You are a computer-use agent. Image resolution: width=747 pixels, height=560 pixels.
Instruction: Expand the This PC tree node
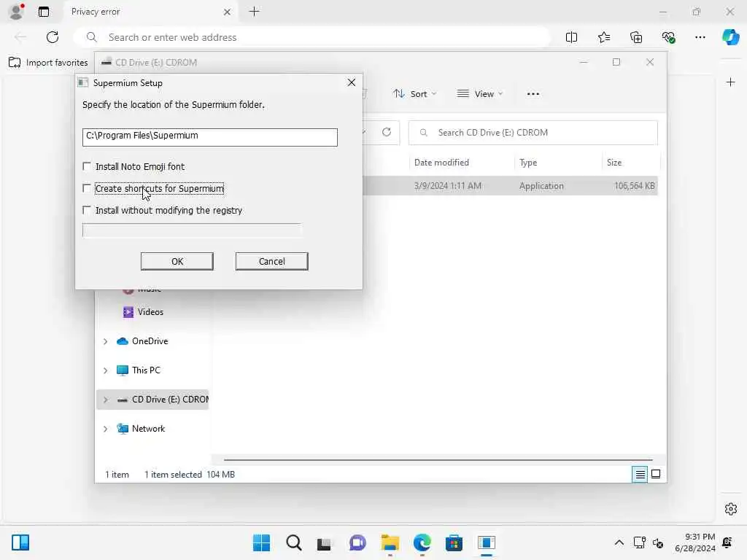pyautogui.click(x=105, y=370)
